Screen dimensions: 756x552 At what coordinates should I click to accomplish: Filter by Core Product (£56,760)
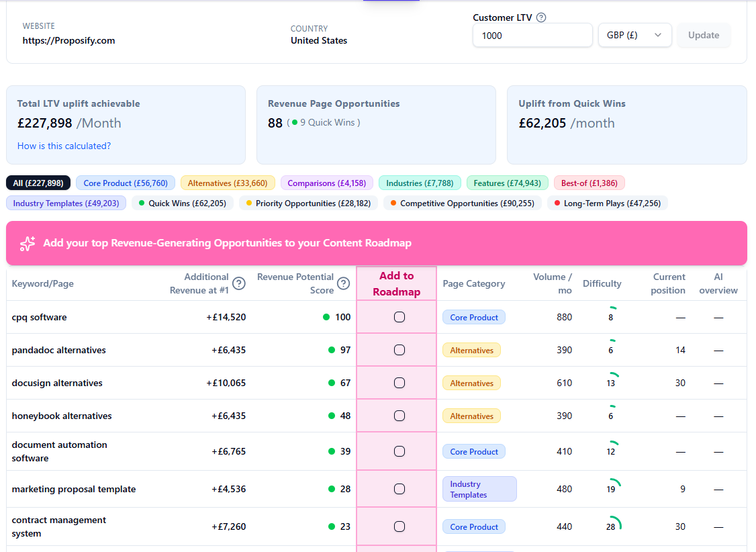(x=126, y=183)
